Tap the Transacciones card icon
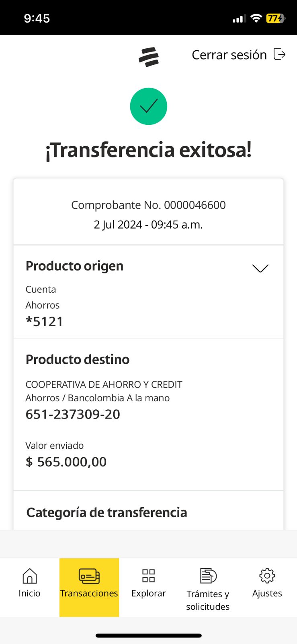 89,576
